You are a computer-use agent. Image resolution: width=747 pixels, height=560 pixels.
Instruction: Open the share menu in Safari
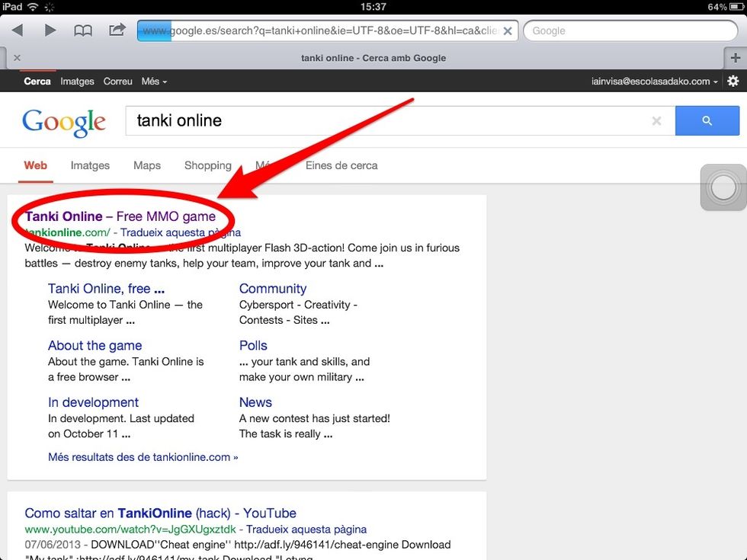116,30
